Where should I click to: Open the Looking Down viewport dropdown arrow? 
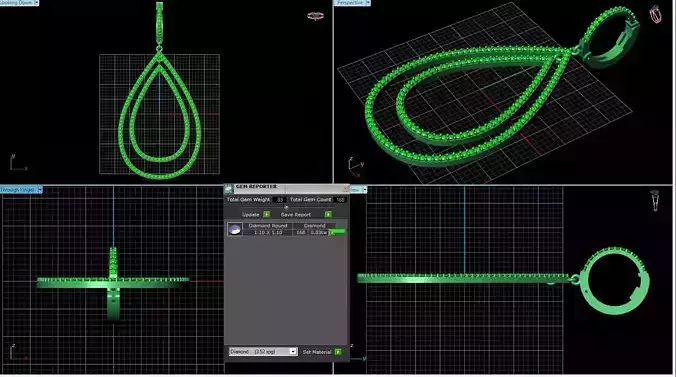pyautogui.click(x=36, y=3)
